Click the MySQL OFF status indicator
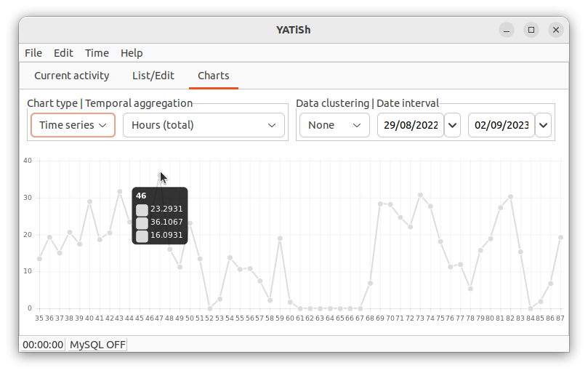 pos(97,345)
